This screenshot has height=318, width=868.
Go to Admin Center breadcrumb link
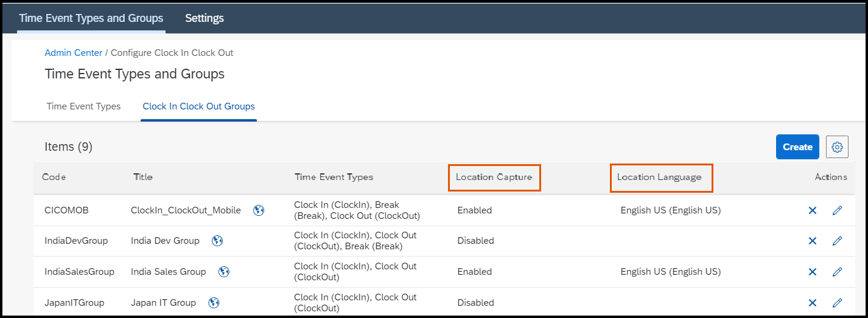(74, 53)
